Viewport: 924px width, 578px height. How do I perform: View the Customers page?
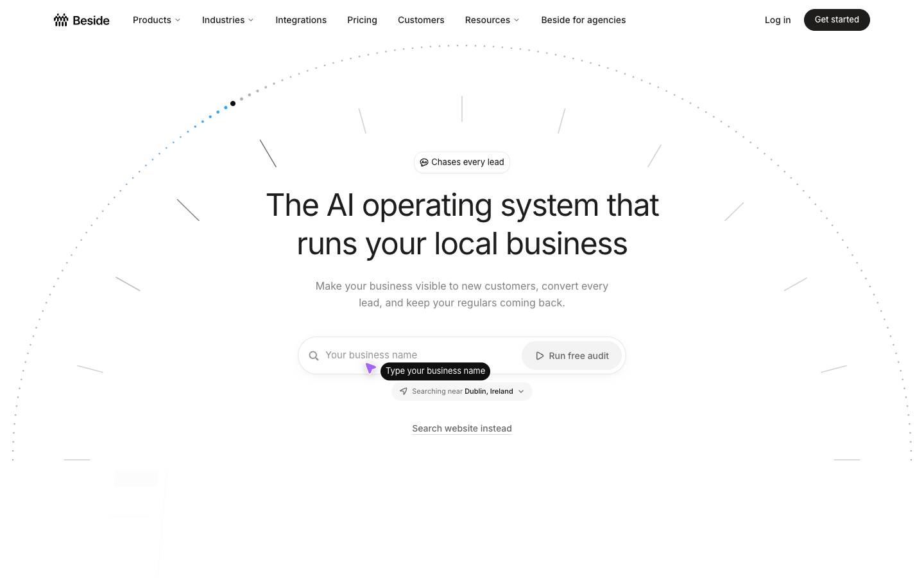421,20
